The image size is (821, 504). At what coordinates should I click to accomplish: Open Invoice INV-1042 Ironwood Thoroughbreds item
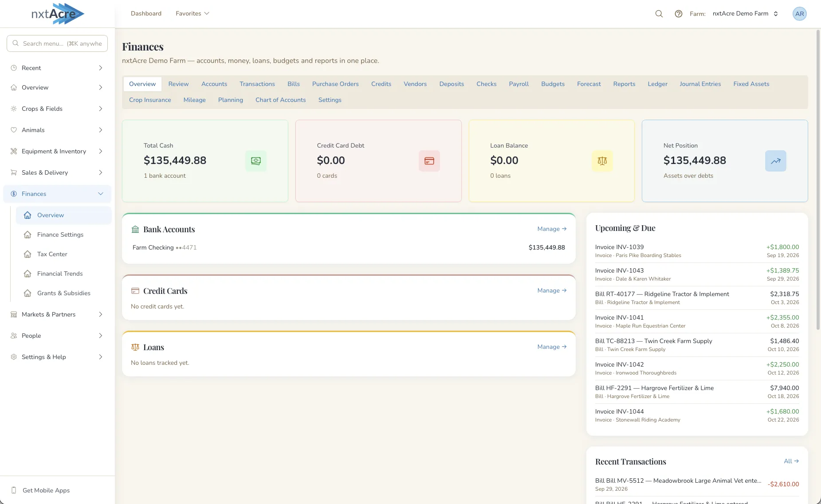(x=697, y=368)
